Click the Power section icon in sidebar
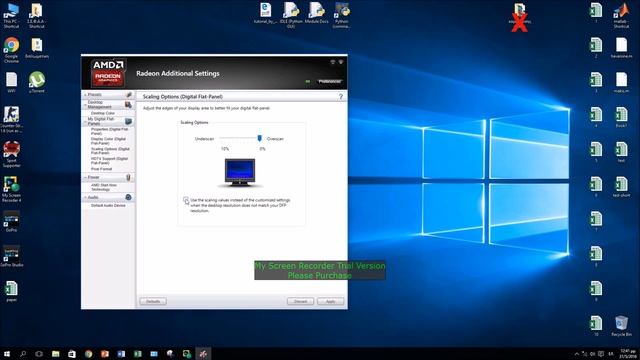Screen dimensions: 640x360 [128, 177]
